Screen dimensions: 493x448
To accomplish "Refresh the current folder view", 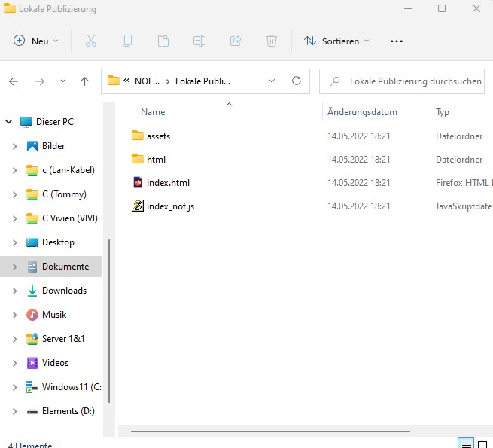I will (297, 81).
